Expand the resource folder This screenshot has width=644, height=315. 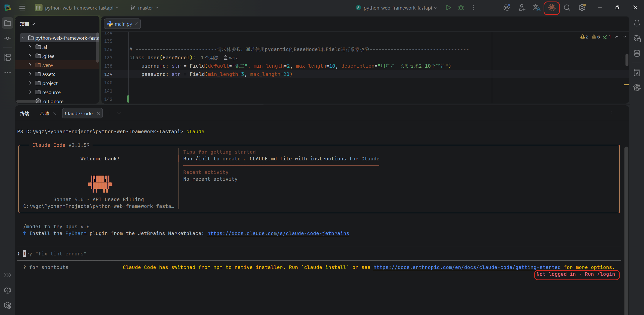pyautogui.click(x=30, y=92)
